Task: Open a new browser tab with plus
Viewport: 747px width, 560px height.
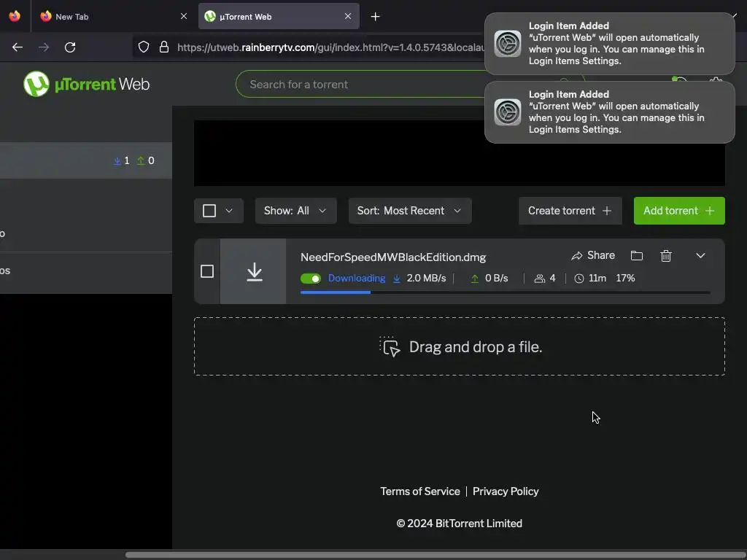Action: click(376, 17)
